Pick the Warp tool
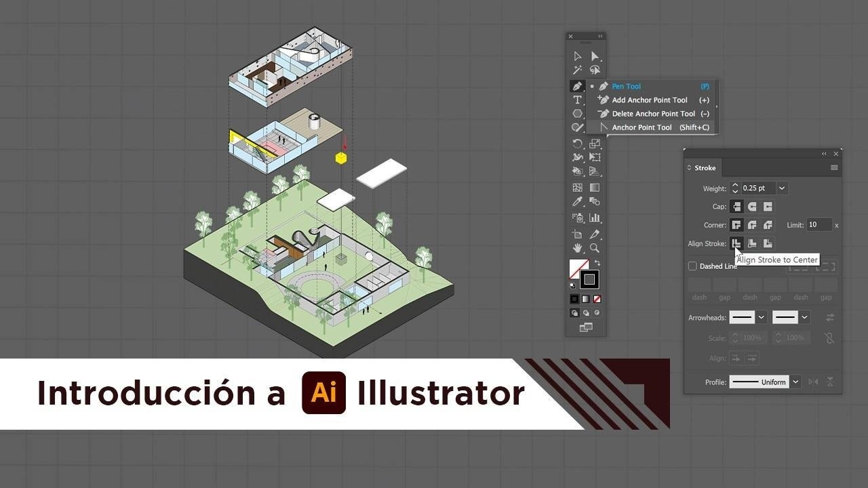This screenshot has height=488, width=868. coord(577,157)
